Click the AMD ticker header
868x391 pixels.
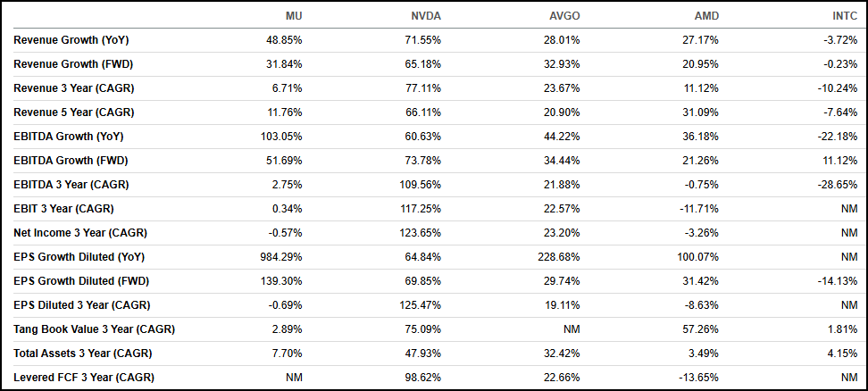[x=705, y=16]
